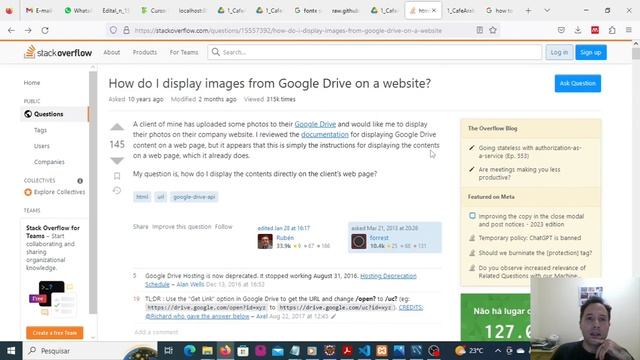Click the Ask Question button
This screenshot has width=640, height=360.
click(x=578, y=83)
